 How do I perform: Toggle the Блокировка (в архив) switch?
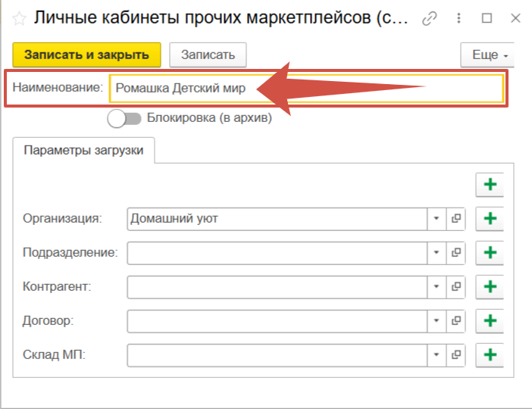pyautogui.click(x=124, y=118)
